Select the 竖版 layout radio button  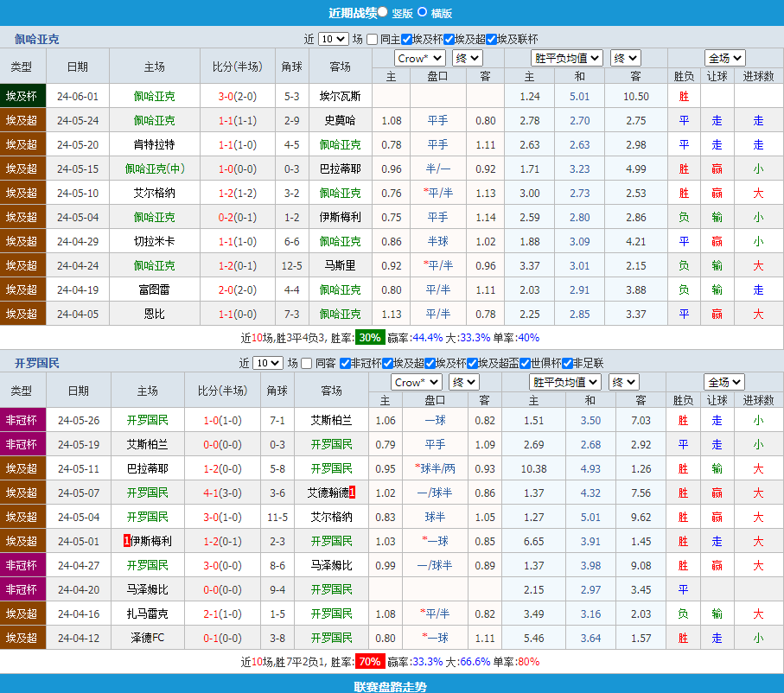[383, 12]
